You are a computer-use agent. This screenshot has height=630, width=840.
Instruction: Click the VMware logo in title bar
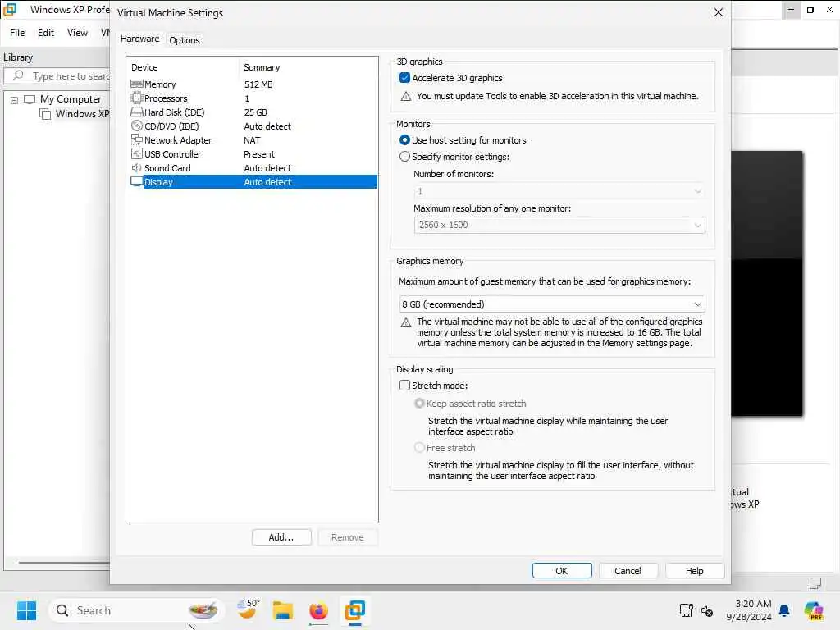pos(10,10)
